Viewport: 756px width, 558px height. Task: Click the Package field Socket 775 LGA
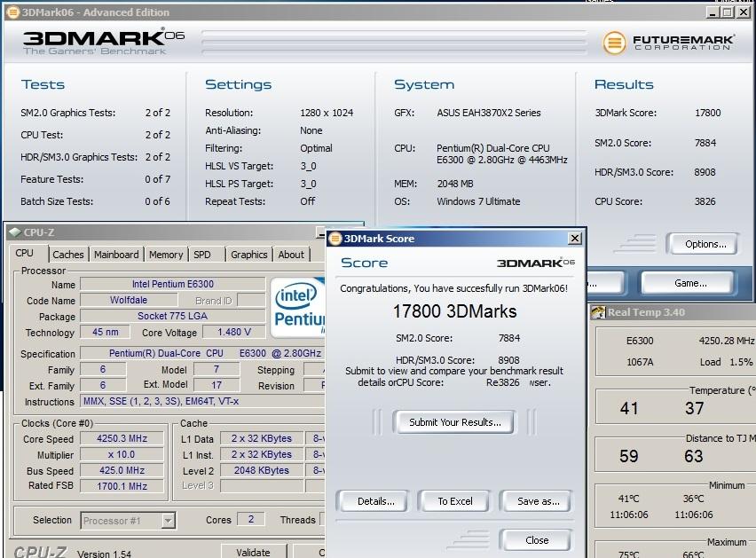pos(173,316)
